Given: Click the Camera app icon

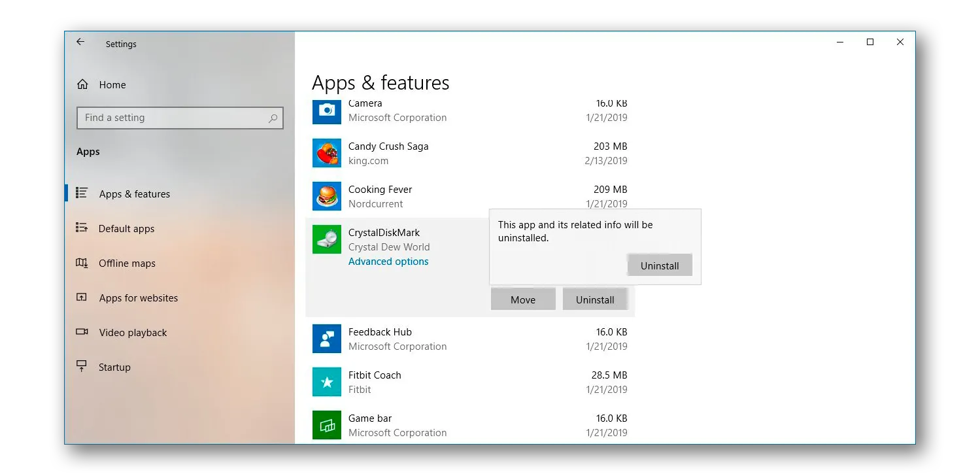Looking at the screenshot, I should 326,110.
